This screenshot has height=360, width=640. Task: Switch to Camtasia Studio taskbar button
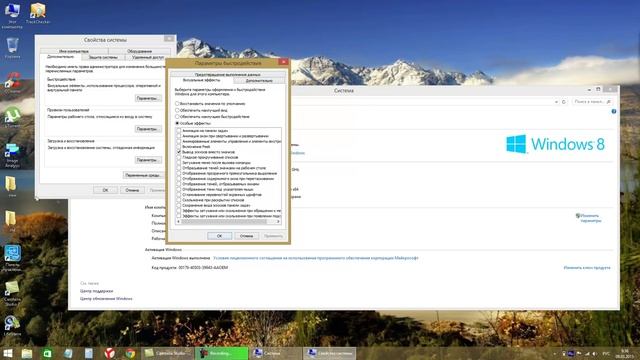[167, 353]
